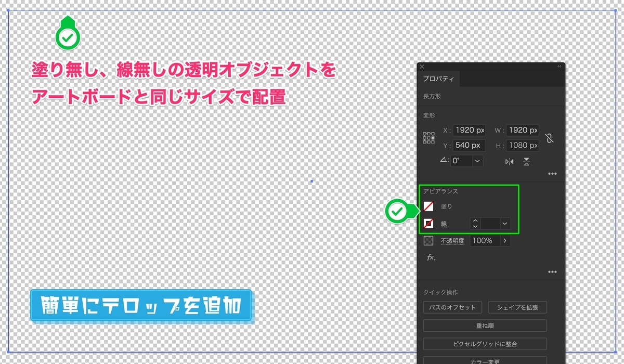Click the シェイプを拡張 button
The width and height of the screenshot is (624, 364).
(x=518, y=307)
